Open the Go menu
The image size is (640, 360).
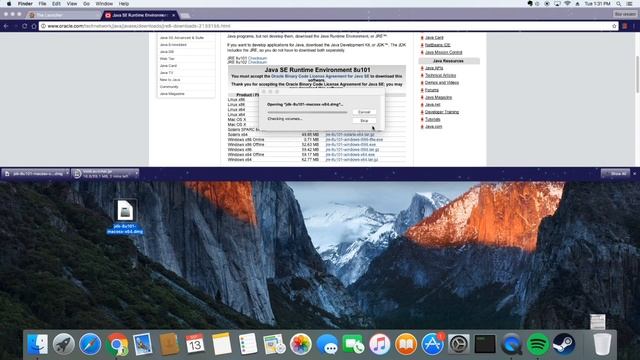pyautogui.click(x=86, y=4)
